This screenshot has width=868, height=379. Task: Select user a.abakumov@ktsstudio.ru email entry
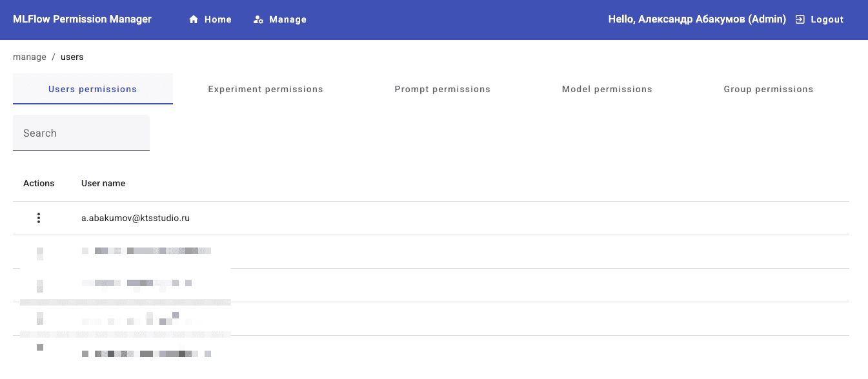click(x=136, y=219)
